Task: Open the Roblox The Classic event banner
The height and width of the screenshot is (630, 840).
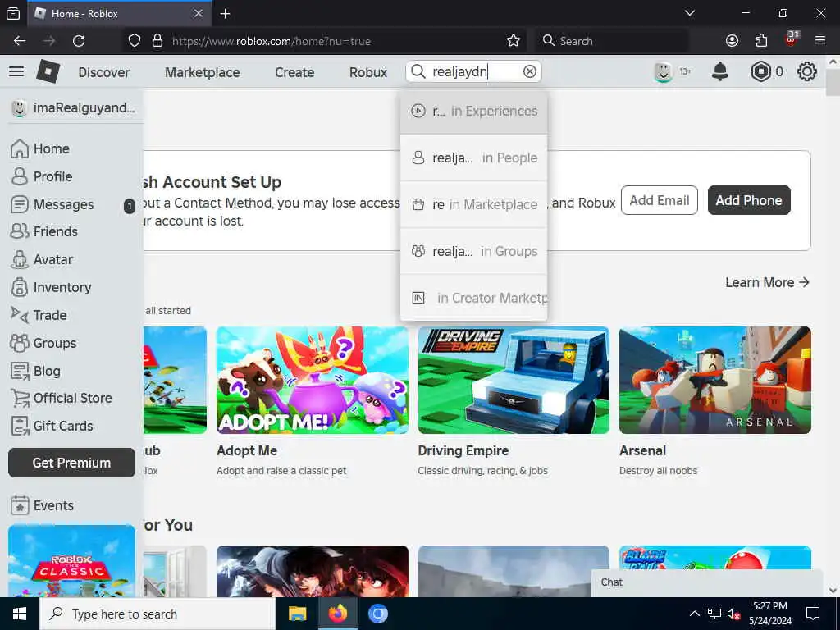Action: (x=71, y=560)
